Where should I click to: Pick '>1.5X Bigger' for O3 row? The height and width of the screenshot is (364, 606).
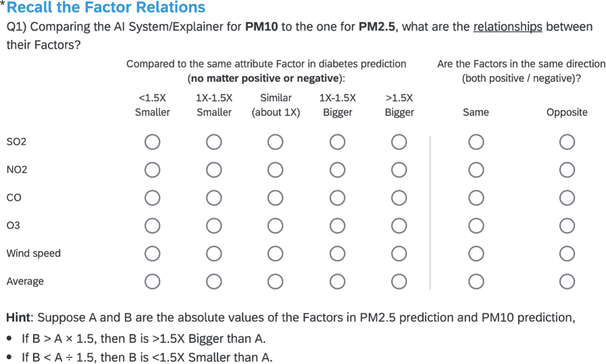click(x=399, y=225)
